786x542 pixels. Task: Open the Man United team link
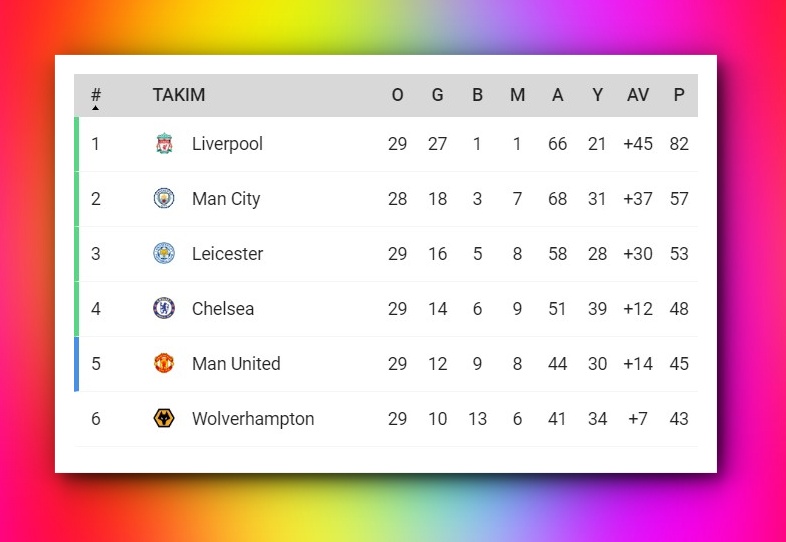pyautogui.click(x=236, y=364)
